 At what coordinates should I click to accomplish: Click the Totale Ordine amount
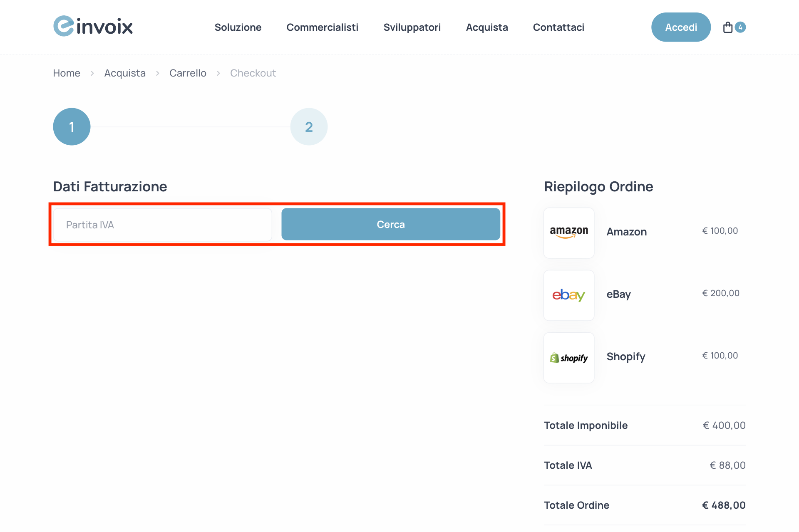click(x=724, y=505)
